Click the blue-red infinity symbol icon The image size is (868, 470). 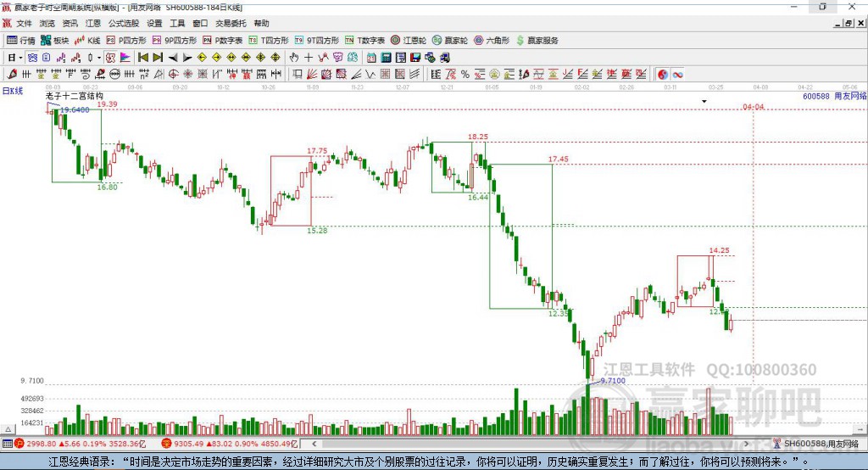[677, 75]
